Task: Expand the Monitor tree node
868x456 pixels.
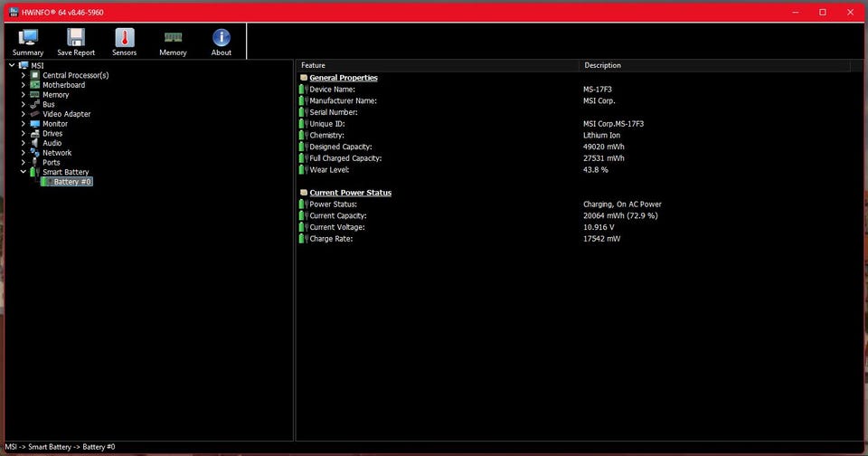Action: (24, 124)
